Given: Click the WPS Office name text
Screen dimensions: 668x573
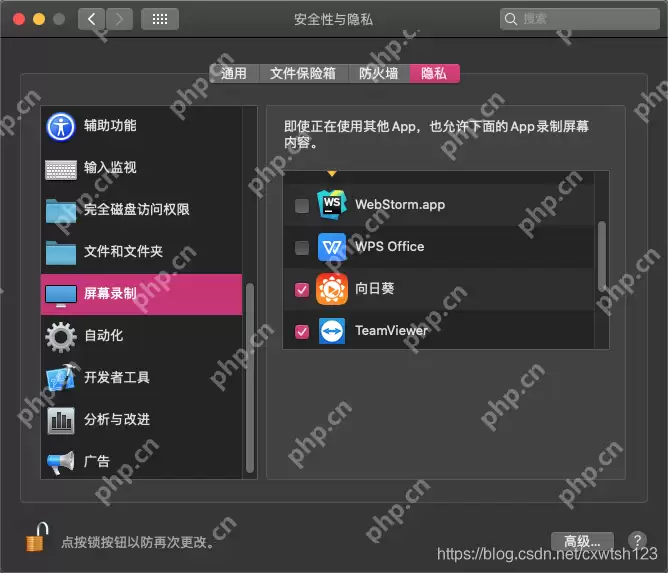Looking at the screenshot, I should pyautogui.click(x=389, y=247).
